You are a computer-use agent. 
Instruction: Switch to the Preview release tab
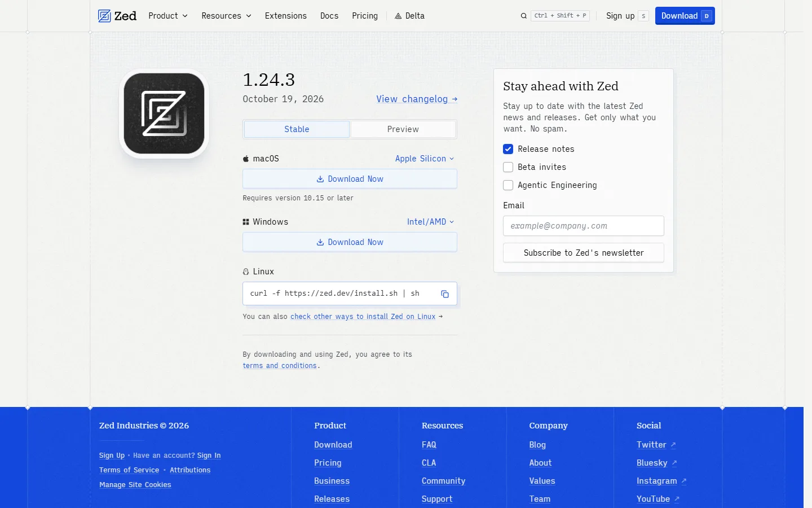(x=403, y=129)
